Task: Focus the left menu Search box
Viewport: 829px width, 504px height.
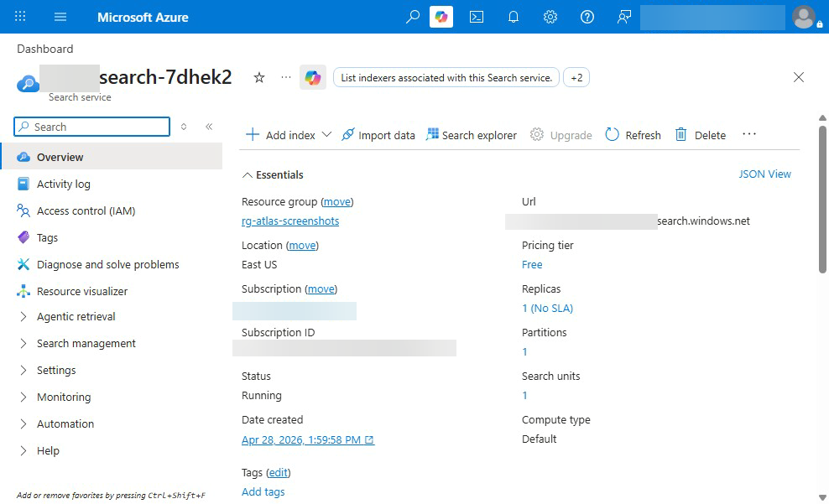Action: 92,127
